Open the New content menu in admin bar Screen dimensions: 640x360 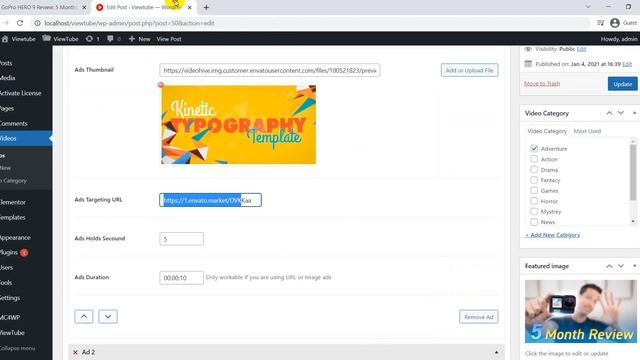tap(140, 39)
